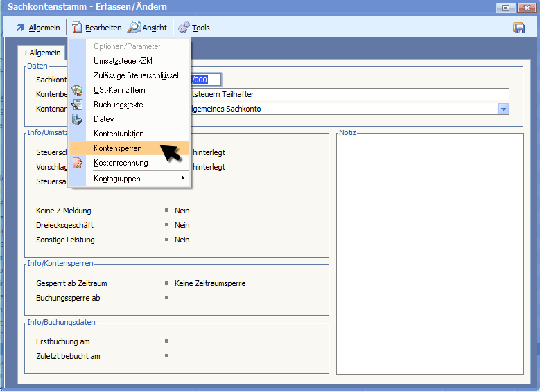Click the Buchungstexte menu icon
The width and height of the screenshot is (540, 392).
pyautogui.click(x=78, y=105)
